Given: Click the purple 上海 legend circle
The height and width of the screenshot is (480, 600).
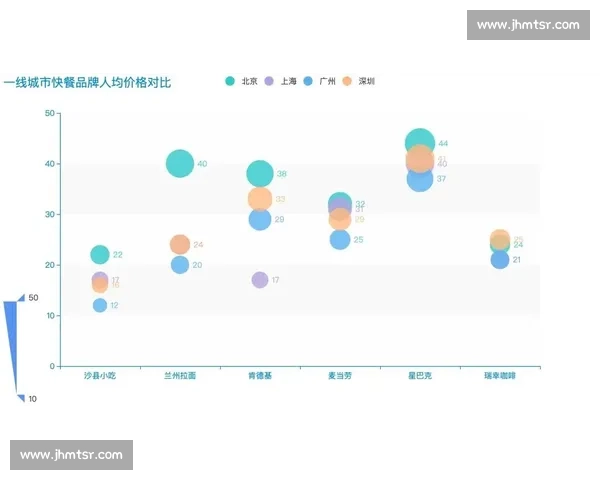Looking at the screenshot, I should tap(270, 81).
